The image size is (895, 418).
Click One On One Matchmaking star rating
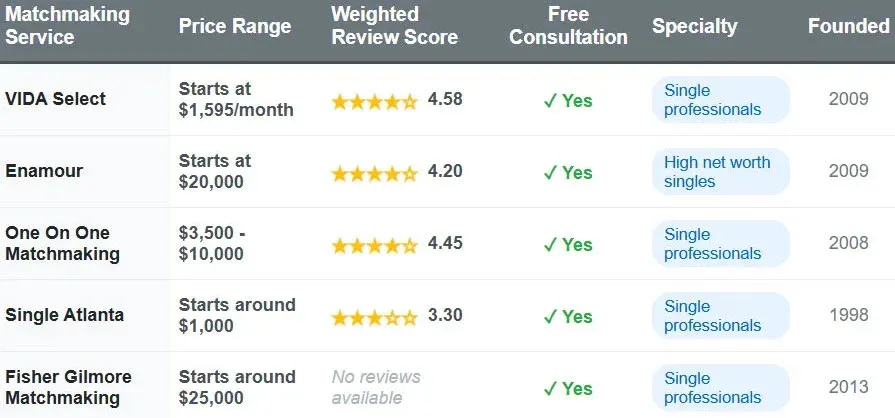[375, 244]
